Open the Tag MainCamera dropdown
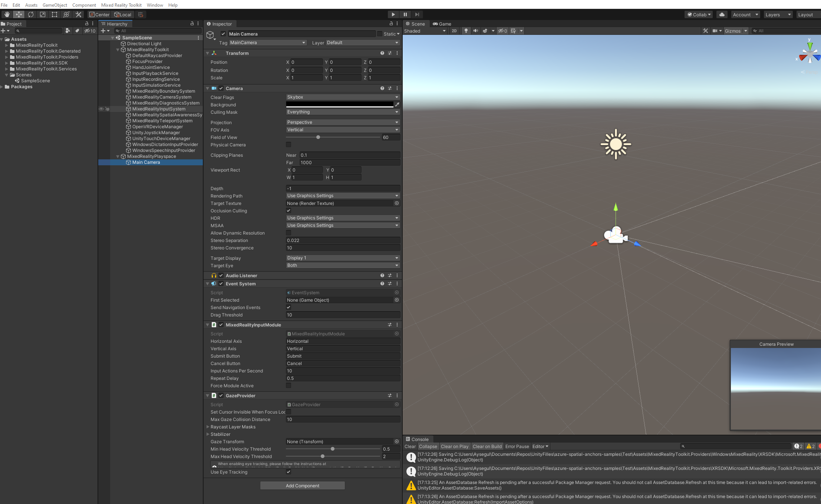 click(x=268, y=43)
